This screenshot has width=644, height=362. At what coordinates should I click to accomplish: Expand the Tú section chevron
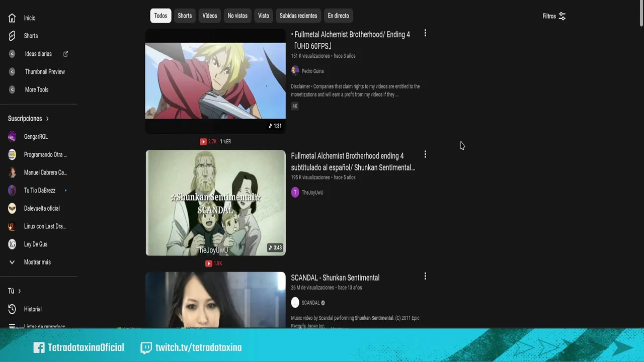tap(19, 291)
